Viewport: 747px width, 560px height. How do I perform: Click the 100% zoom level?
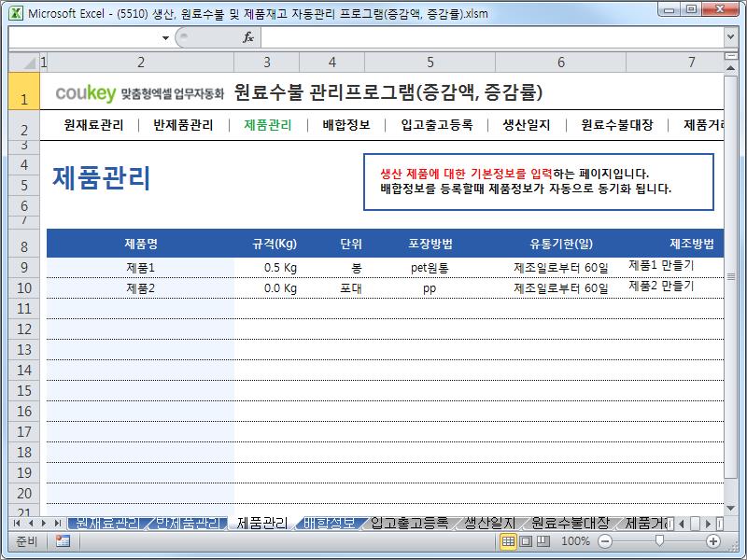click(x=575, y=541)
